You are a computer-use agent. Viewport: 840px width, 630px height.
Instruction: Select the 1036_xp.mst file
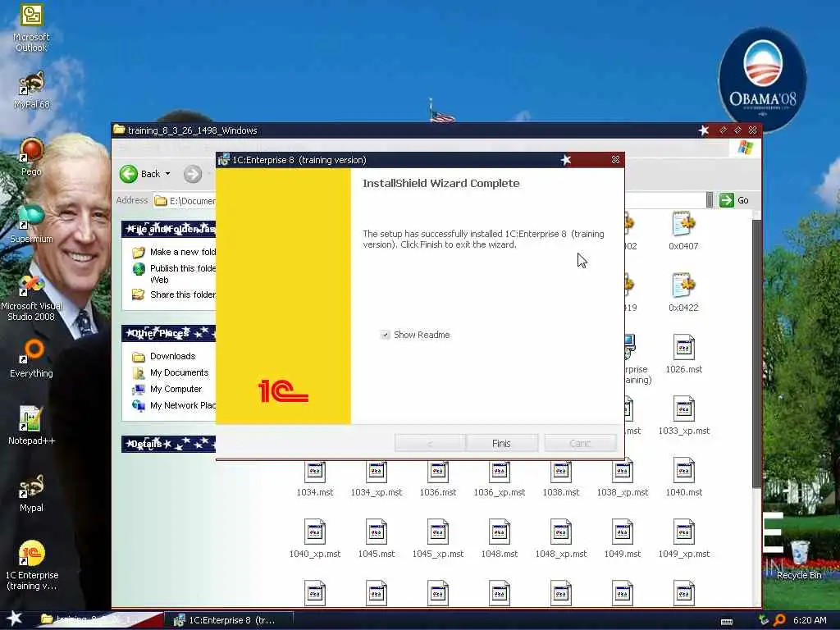500,477
